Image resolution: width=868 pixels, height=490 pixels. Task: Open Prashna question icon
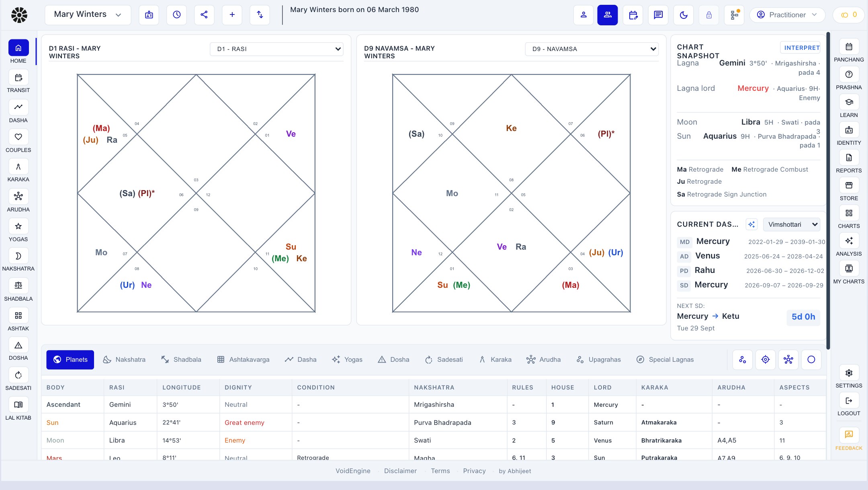pos(849,75)
